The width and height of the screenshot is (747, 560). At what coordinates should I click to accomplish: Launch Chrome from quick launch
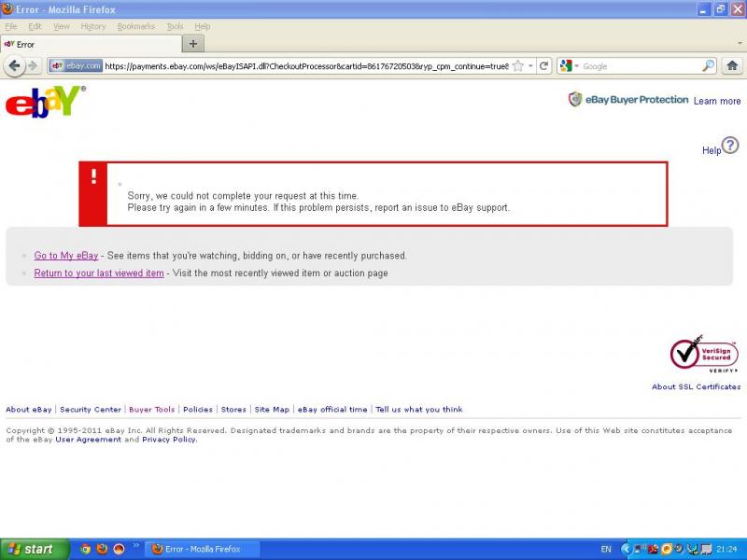(x=85, y=549)
